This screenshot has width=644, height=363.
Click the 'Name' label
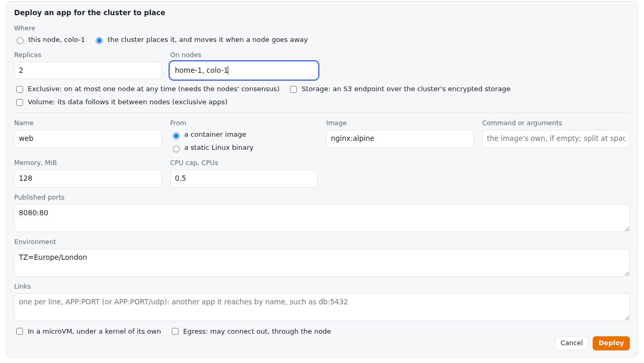24,123
